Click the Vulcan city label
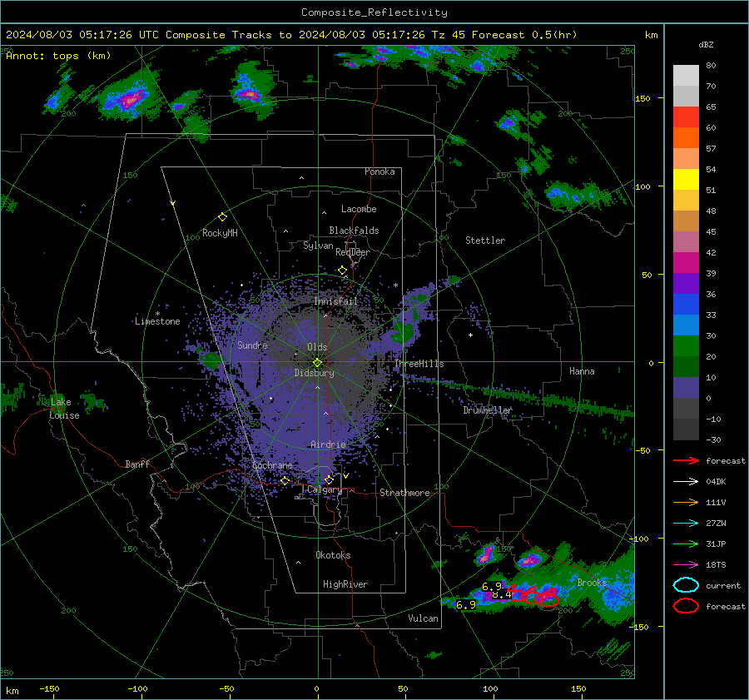This screenshot has width=749, height=700. click(x=423, y=618)
